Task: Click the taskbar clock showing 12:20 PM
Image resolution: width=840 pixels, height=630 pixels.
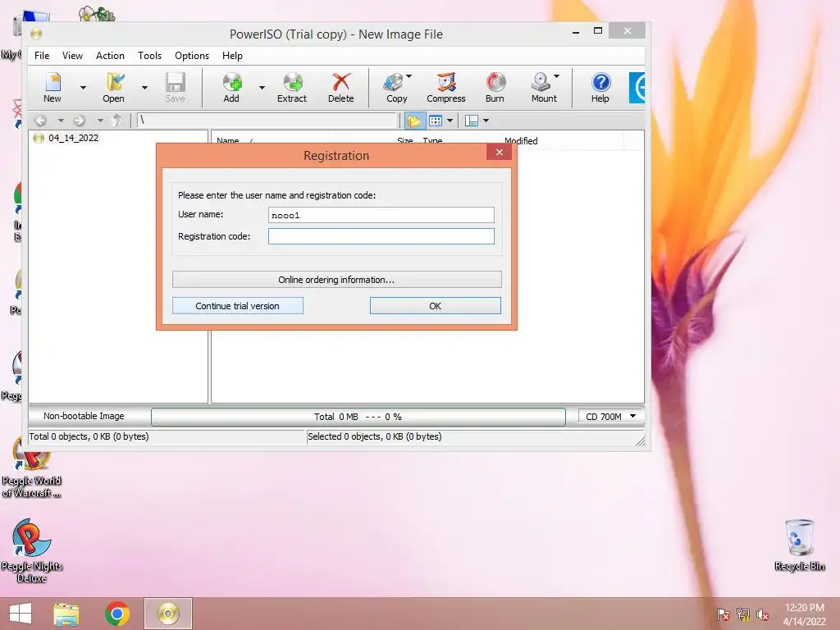Action: click(x=804, y=614)
